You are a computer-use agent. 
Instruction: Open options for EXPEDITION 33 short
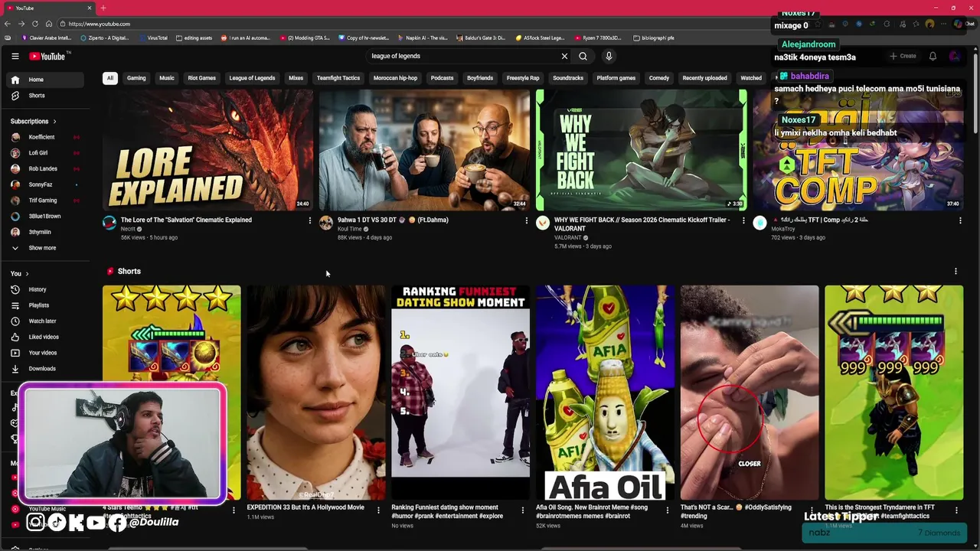pyautogui.click(x=378, y=510)
